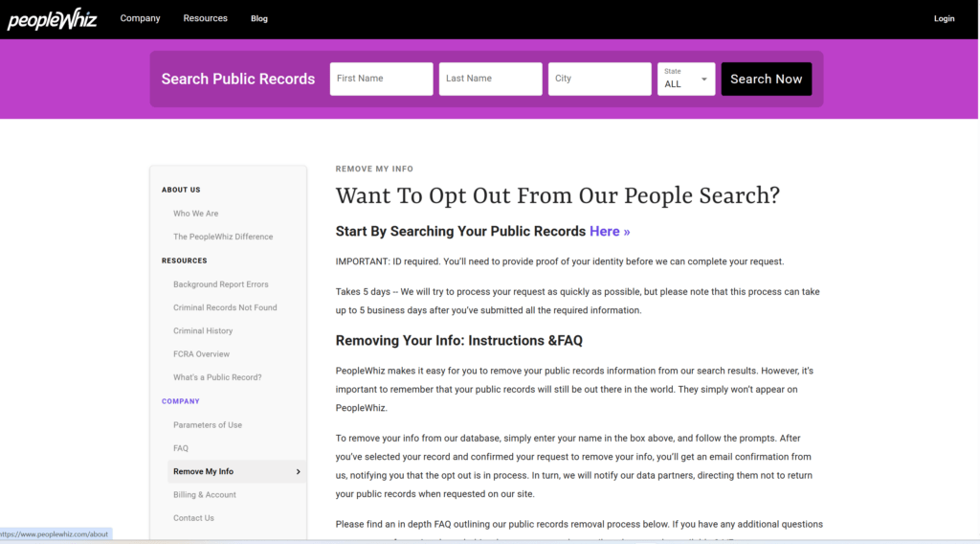Open What's a Public Record? link

tap(217, 377)
